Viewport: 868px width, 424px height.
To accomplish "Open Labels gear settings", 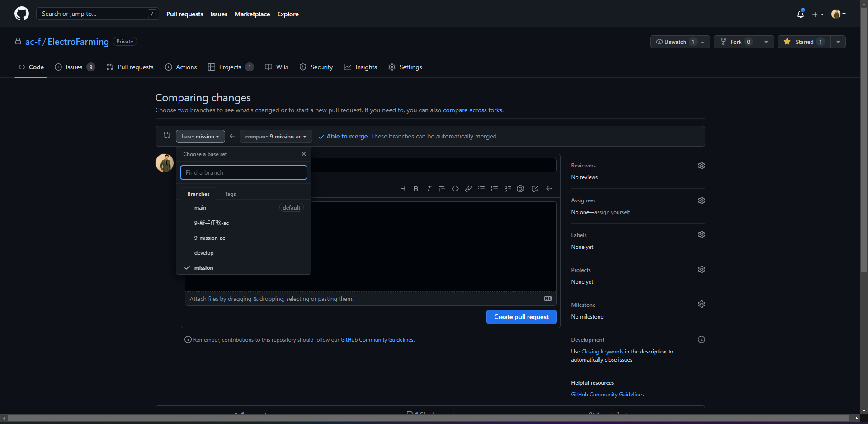I will coord(702,234).
